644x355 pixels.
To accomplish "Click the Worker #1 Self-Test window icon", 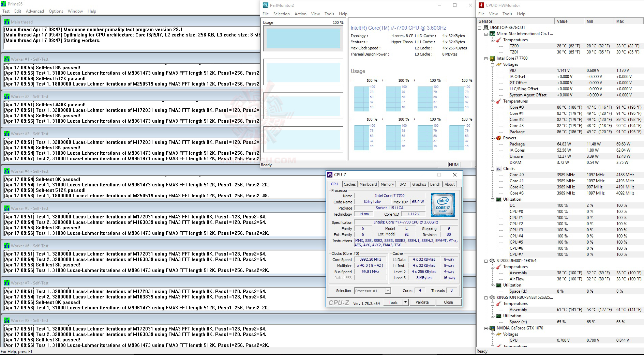I will (7, 59).
